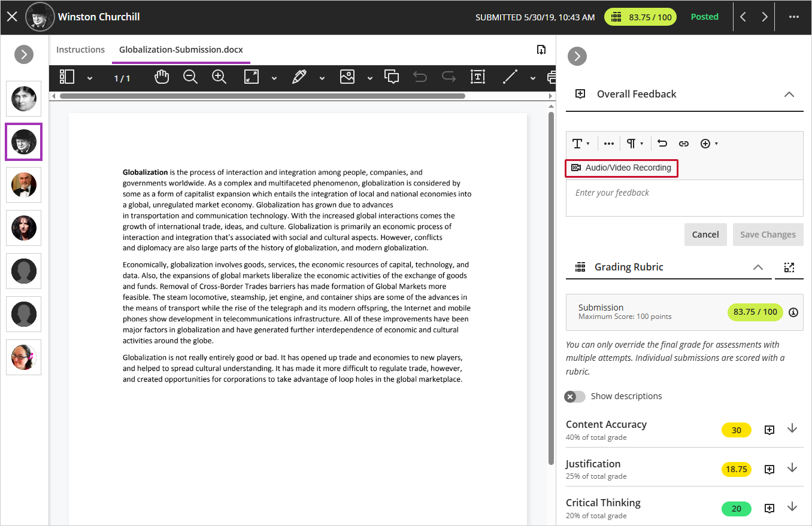Select the pencil drawing annotation tool

pyautogui.click(x=299, y=77)
